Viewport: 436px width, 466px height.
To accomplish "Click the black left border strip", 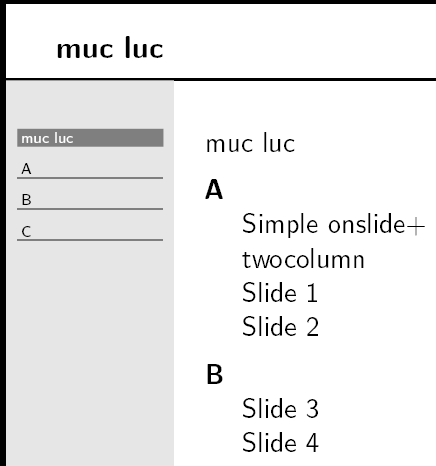I will tap(3, 233).
